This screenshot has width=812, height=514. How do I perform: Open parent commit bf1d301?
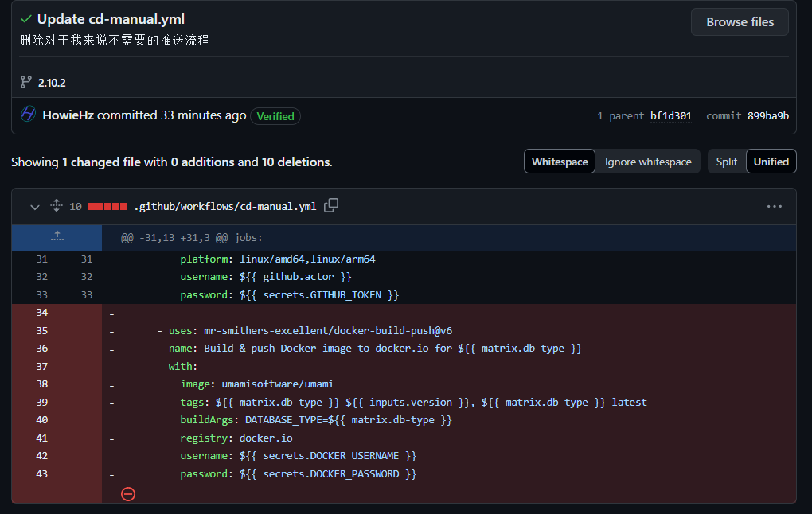(x=670, y=116)
